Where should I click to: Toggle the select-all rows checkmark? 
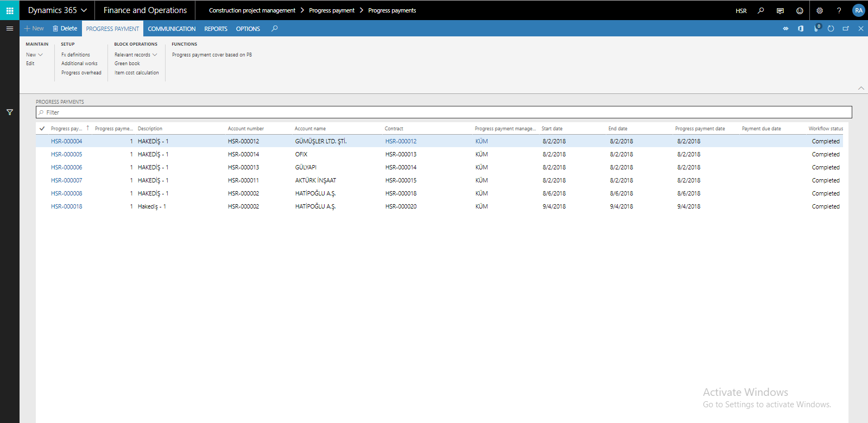[x=42, y=129]
